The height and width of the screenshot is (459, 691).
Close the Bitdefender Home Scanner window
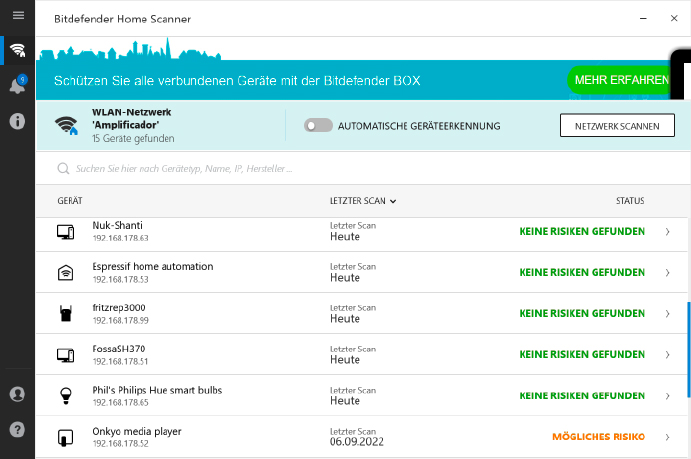pyautogui.click(x=674, y=19)
